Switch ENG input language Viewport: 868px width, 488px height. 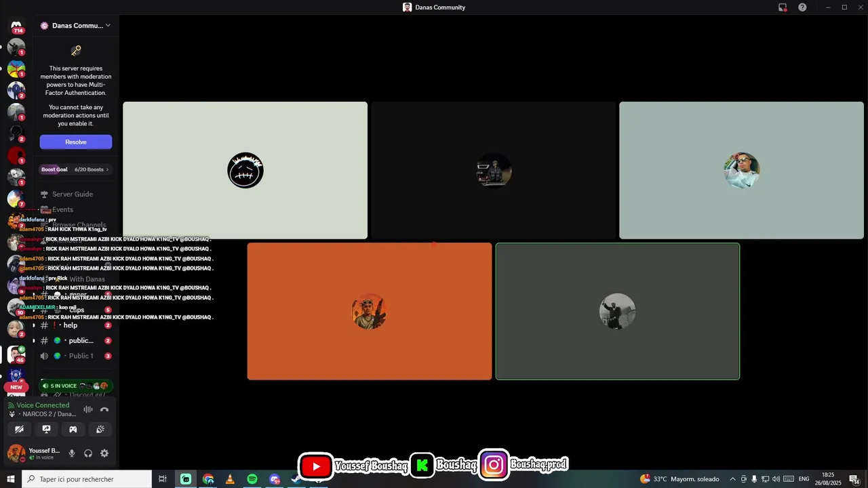[x=804, y=479]
